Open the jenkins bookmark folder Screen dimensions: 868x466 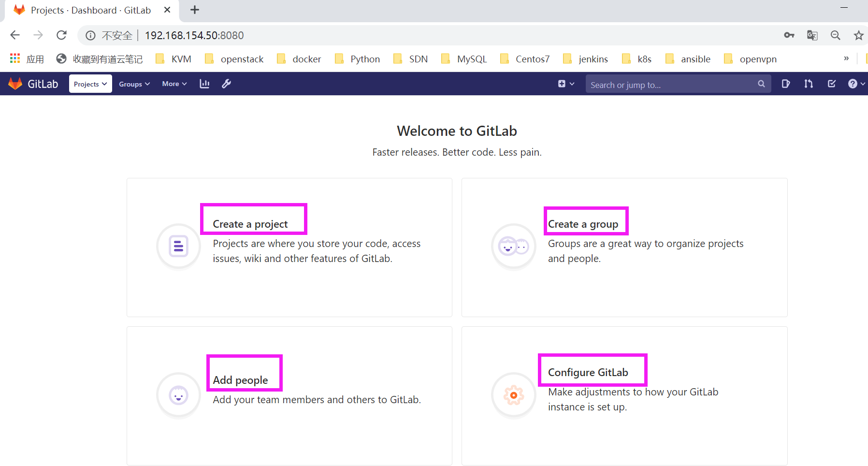tap(585, 59)
